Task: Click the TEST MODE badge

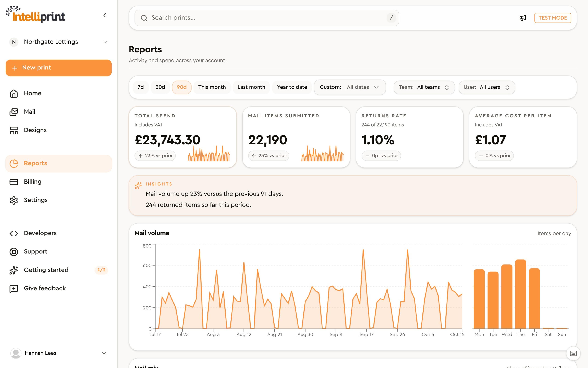Action: coord(552,18)
